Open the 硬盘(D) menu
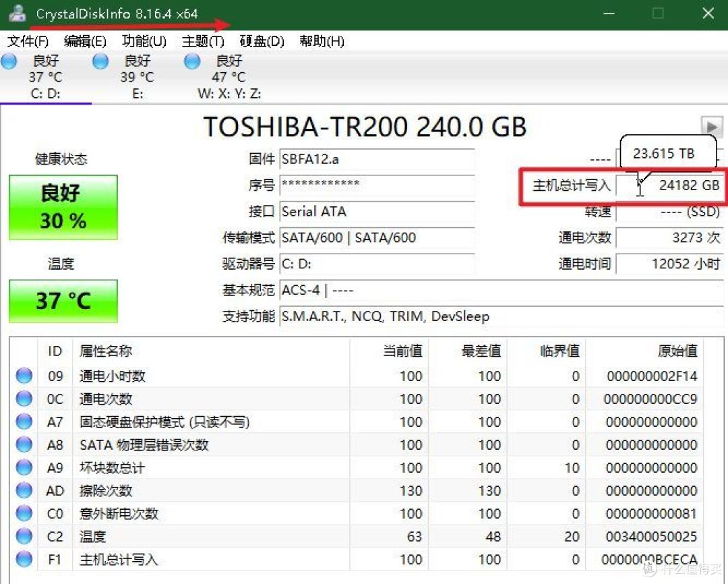 [262, 41]
